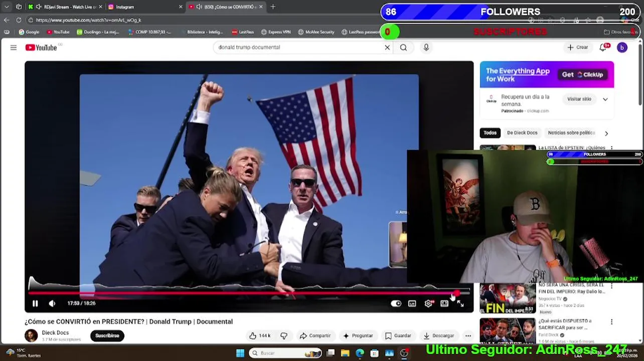Screen dimensions: 644x361
Task: Open the weather widget in the taskbar
Action: pyautogui.click(x=23, y=353)
